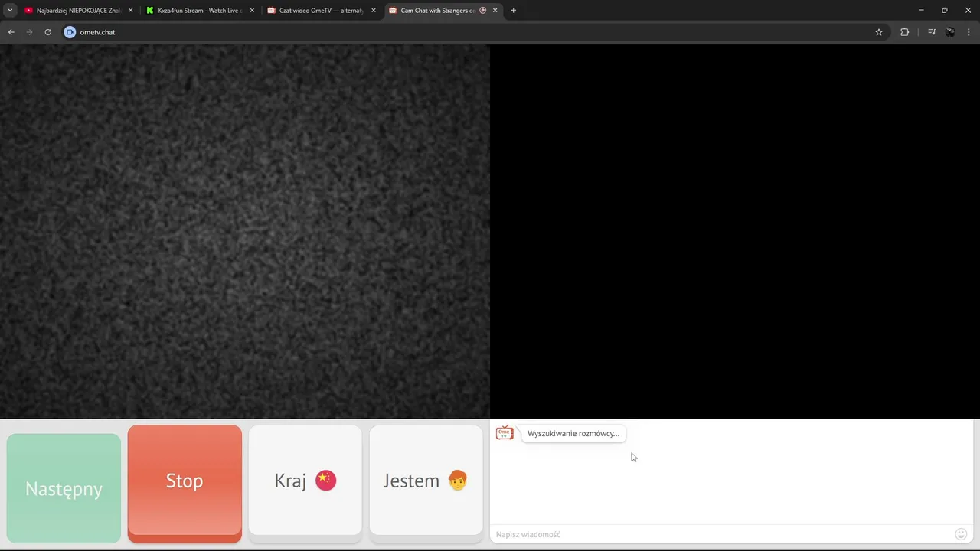Image resolution: width=980 pixels, height=551 pixels.
Task: Close the Czat wideo OmeTV tab
Action: coord(374,11)
